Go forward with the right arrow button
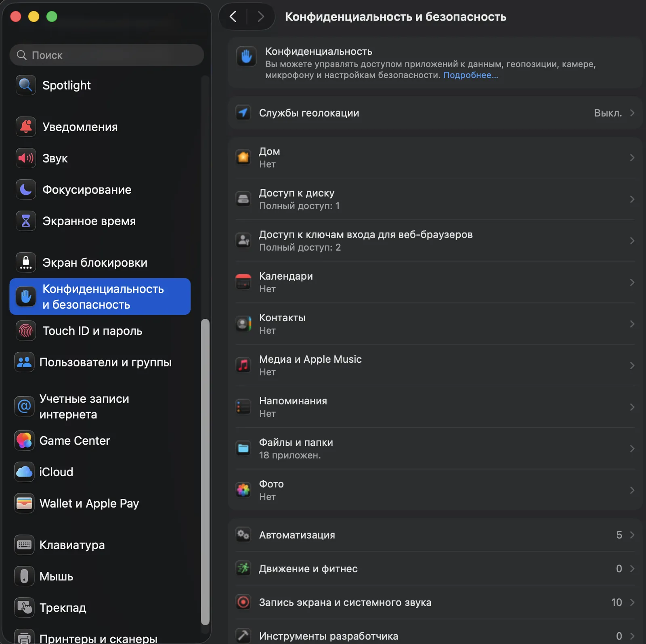 (x=260, y=17)
